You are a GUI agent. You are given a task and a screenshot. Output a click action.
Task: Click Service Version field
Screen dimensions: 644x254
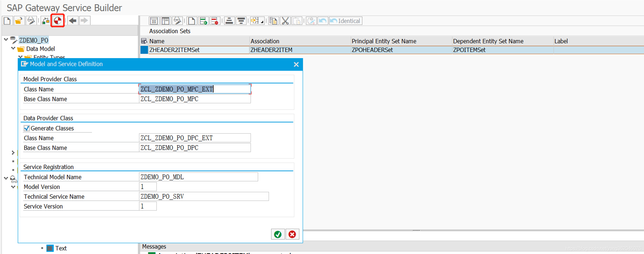pos(148,206)
